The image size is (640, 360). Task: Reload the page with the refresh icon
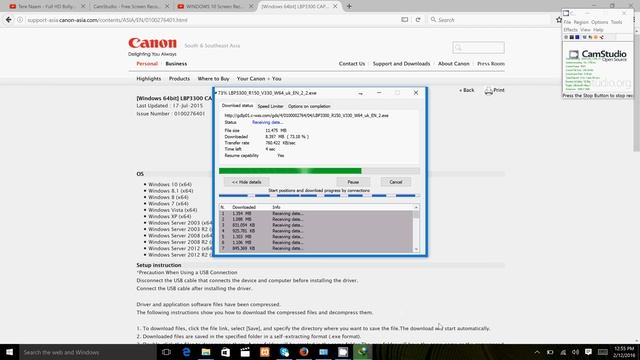(x=418, y=20)
